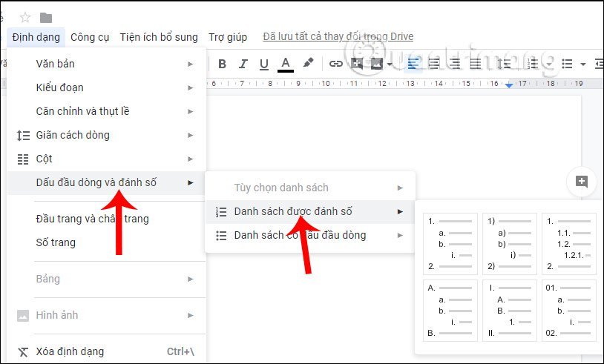Choose the 1) a) i) numbered list preset
This screenshot has width=604, height=364.
(x=509, y=243)
